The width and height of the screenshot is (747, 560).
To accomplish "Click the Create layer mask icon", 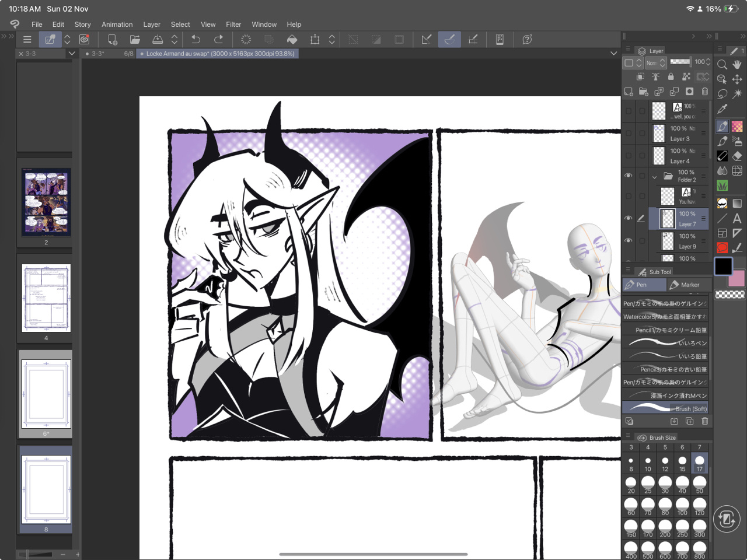I will [x=689, y=92].
